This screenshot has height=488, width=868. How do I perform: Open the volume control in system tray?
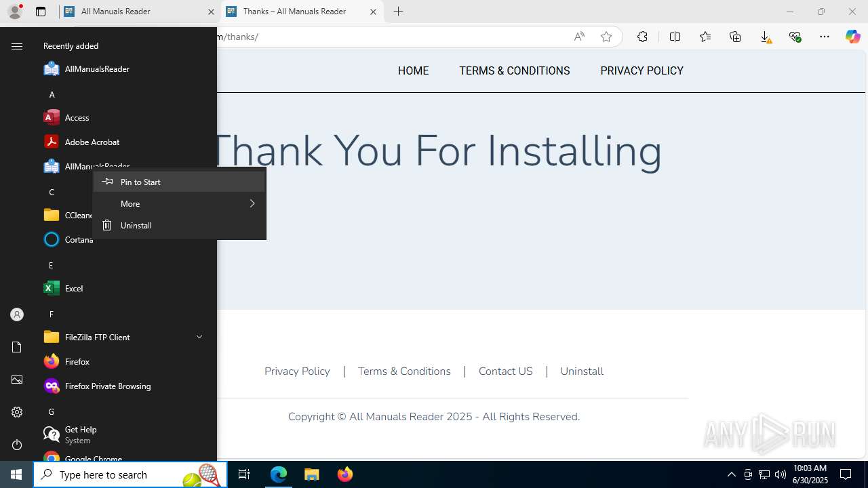point(781,474)
